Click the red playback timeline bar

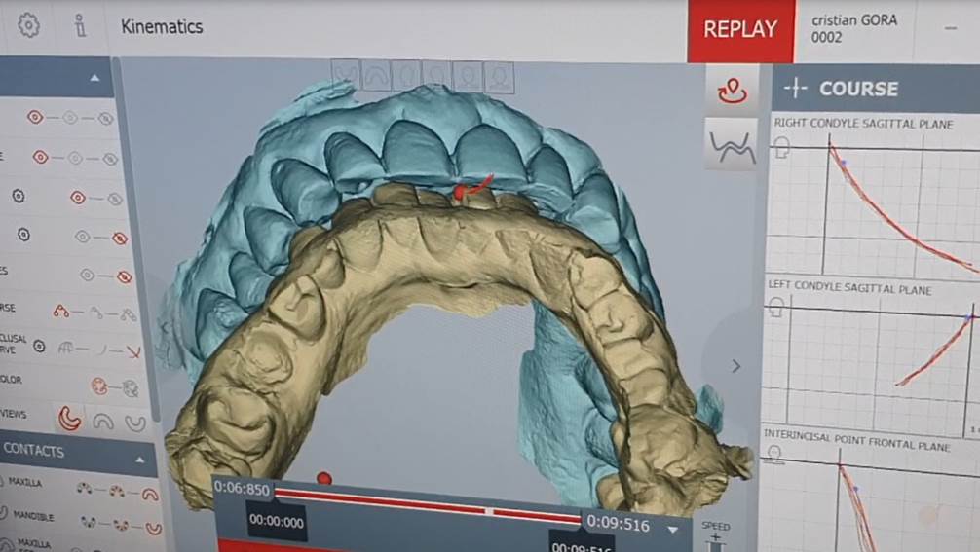click(428, 505)
